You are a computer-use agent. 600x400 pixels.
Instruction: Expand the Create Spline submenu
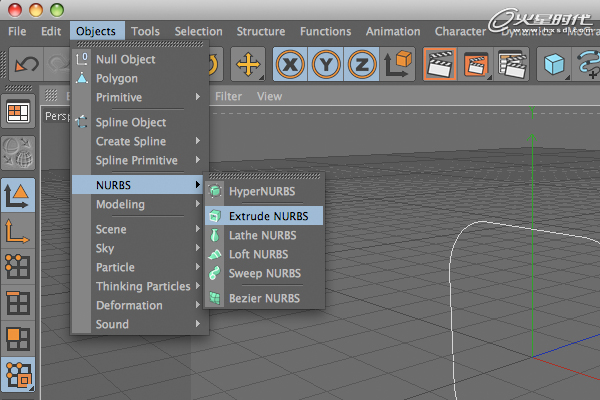point(139,141)
